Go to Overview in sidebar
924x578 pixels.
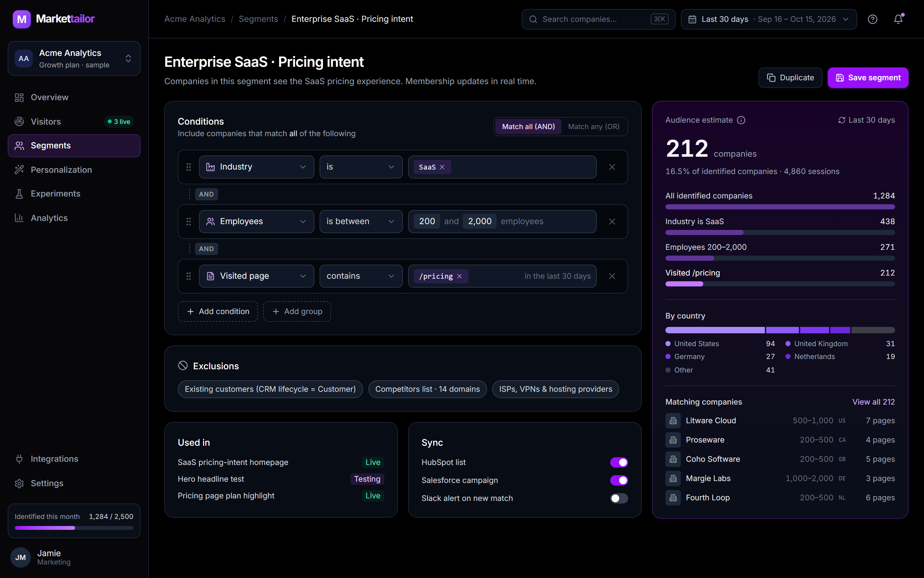click(74, 98)
